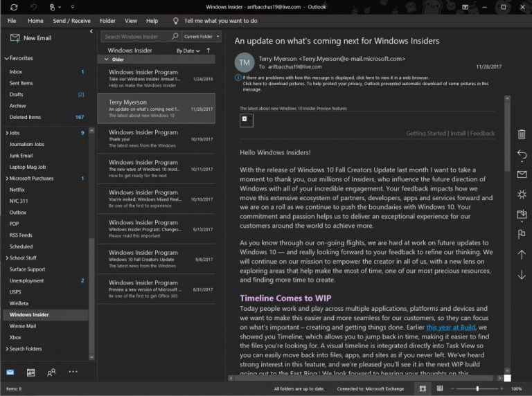
Task: Click the info icon above message body
Action: coord(238,78)
